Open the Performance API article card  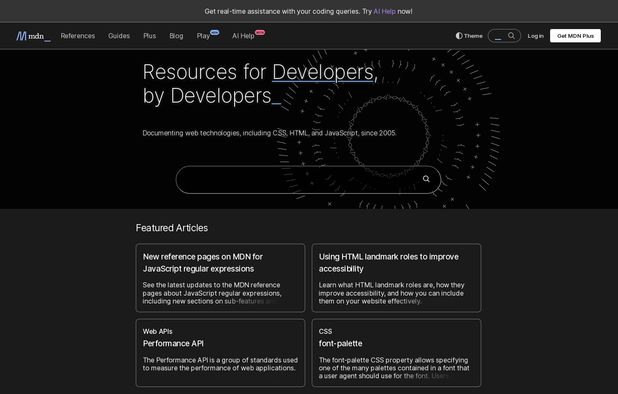point(220,353)
